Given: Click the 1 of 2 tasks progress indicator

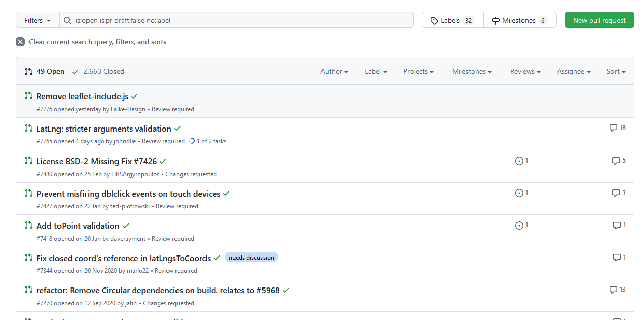Looking at the screenshot, I should click(208, 141).
